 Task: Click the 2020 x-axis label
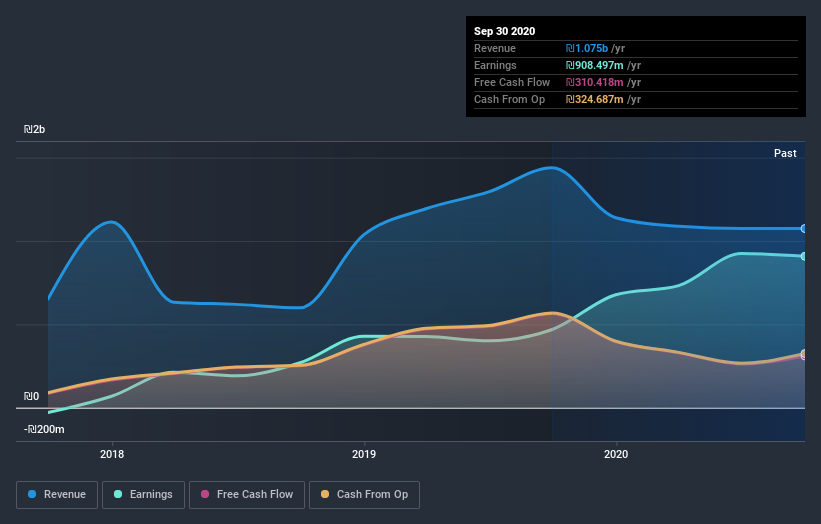(616, 454)
